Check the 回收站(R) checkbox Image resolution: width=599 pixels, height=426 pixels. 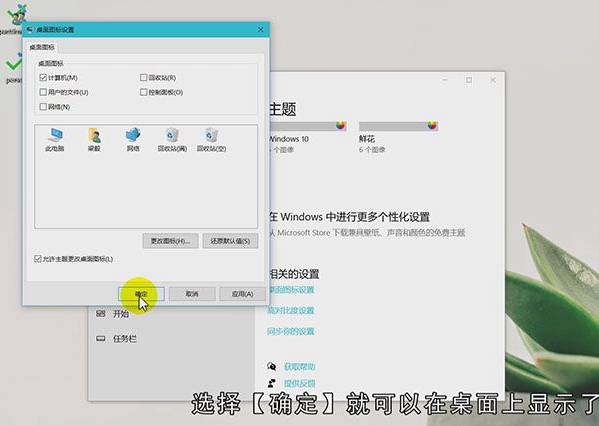click(143, 78)
